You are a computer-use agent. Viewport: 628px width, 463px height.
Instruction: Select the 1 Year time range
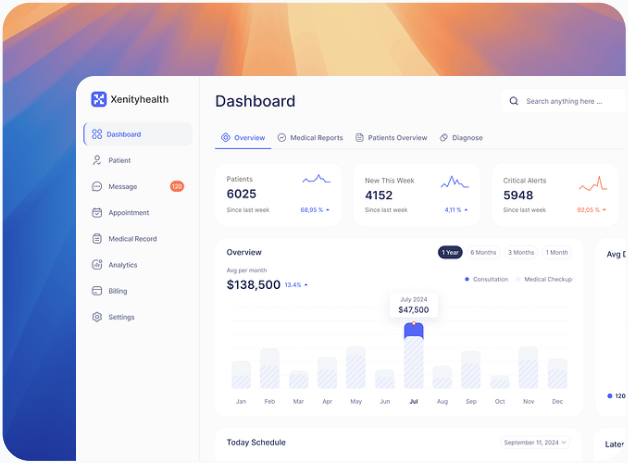(450, 253)
